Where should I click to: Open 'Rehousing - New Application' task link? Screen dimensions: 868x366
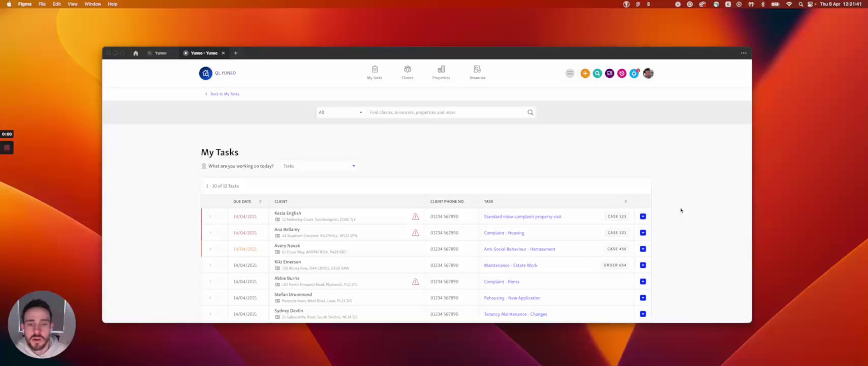tap(512, 298)
